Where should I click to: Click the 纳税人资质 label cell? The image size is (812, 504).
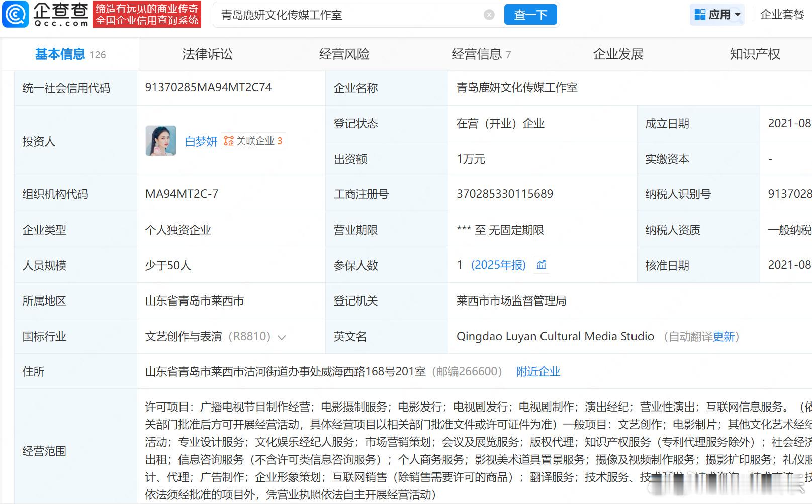(x=698, y=230)
